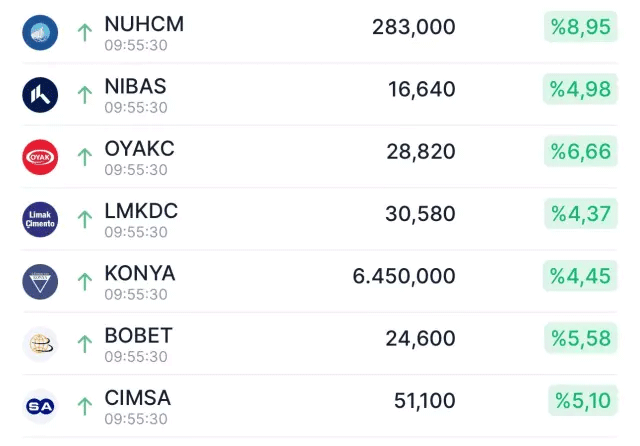640x446 pixels.
Task: Open the OYAKC stock symbol
Action: click(139, 149)
